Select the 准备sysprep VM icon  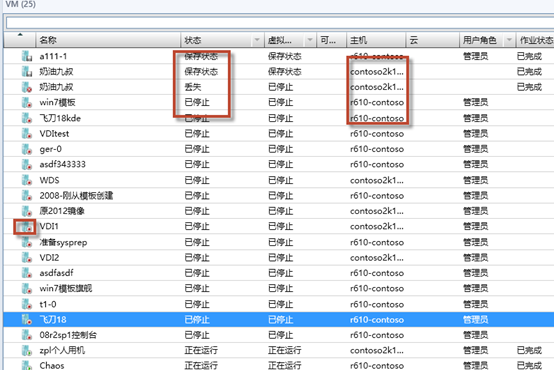coord(27,242)
